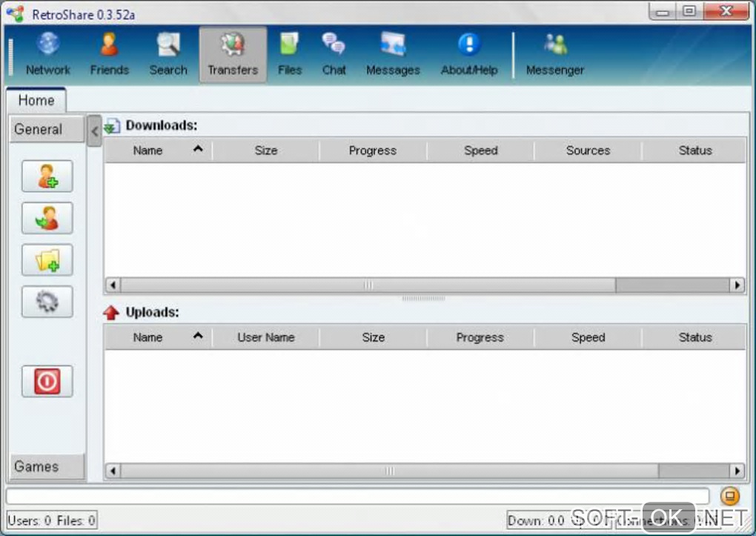Open the Network toolbar page

tap(47, 55)
